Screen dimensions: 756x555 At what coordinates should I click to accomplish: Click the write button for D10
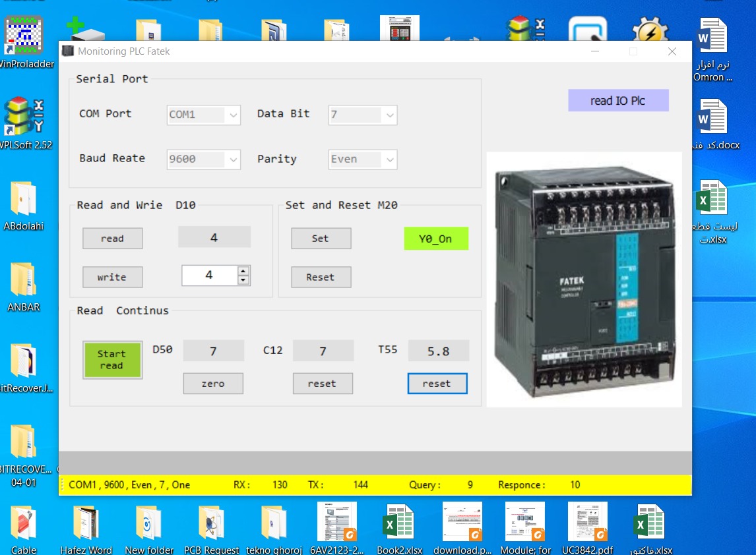(x=112, y=277)
